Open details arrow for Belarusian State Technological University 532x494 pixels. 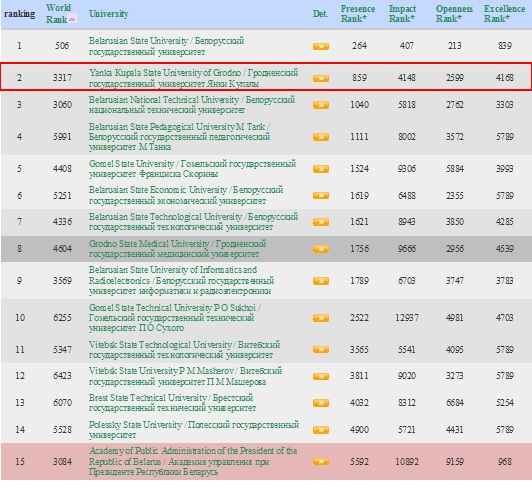[321, 222]
